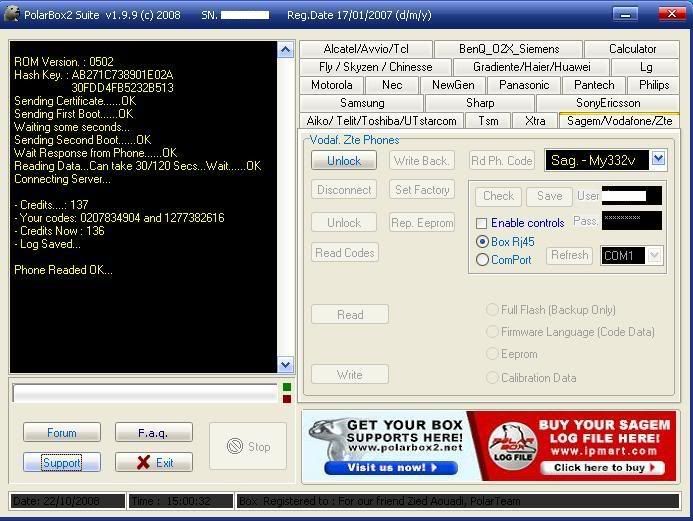Viewport: 693px width, 521px height.
Task: Open the Xtra tab
Action: (x=535, y=121)
